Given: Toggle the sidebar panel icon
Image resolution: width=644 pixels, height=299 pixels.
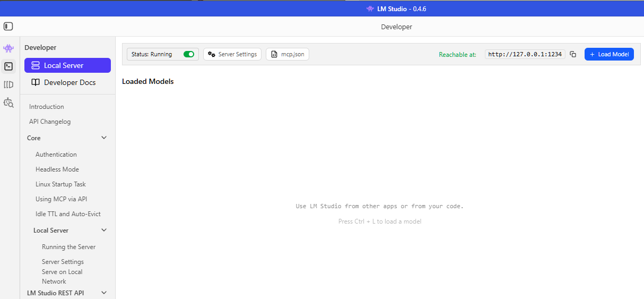Looking at the screenshot, I should [8, 26].
